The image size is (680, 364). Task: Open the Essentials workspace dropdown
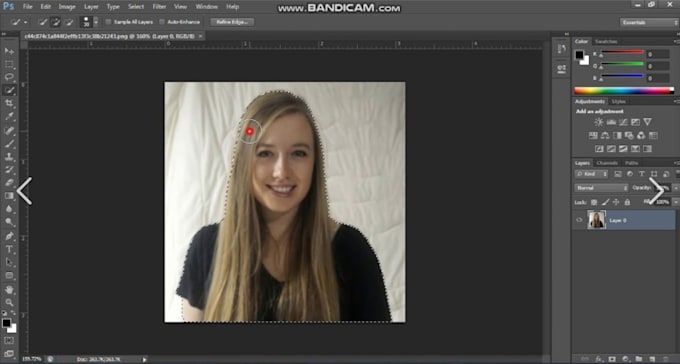tap(648, 23)
